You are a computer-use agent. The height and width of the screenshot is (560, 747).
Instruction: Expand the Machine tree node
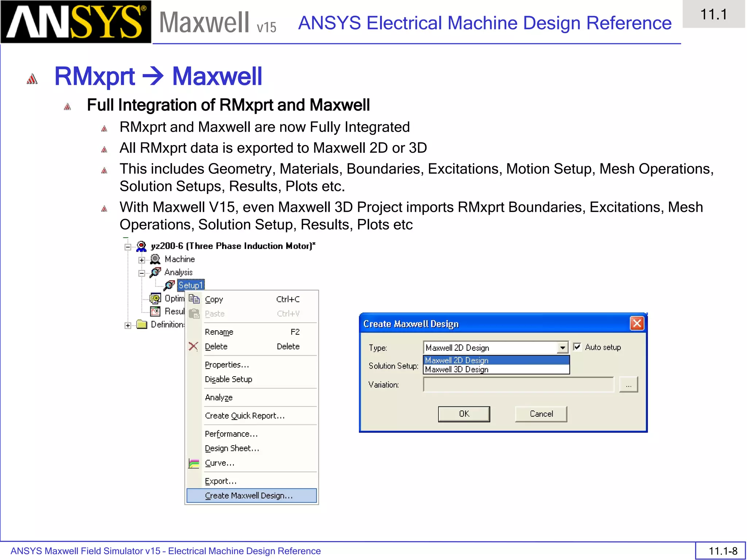pos(142,260)
